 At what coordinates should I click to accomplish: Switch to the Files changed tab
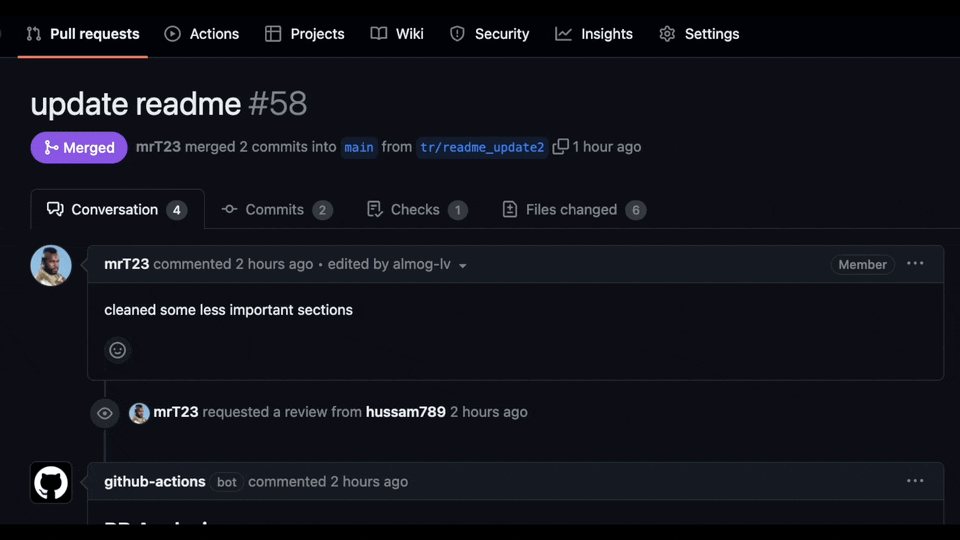click(x=572, y=210)
